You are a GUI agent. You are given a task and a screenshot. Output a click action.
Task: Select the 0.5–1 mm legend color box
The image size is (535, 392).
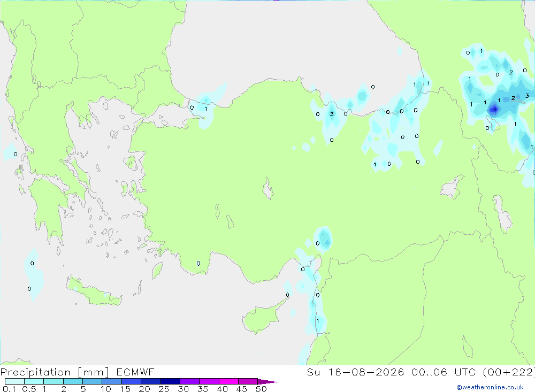click(34, 381)
